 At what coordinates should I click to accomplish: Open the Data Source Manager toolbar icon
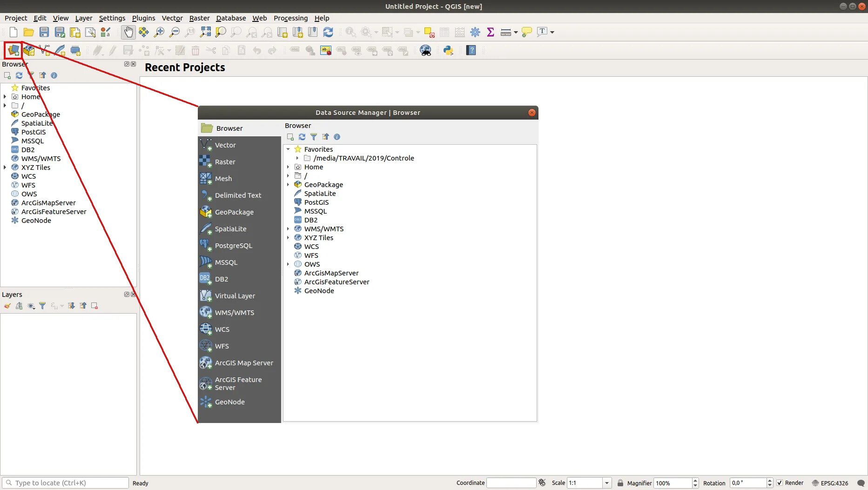click(x=13, y=50)
